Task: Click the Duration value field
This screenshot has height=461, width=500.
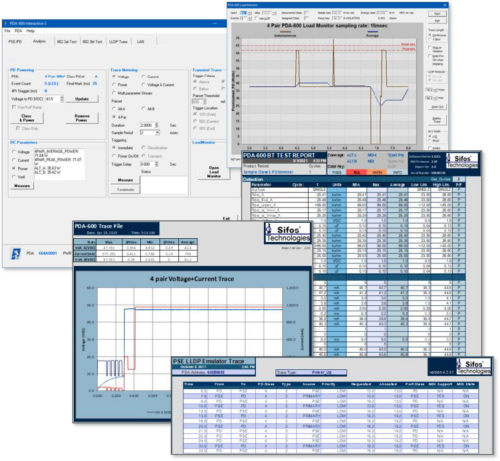Action: coord(147,125)
